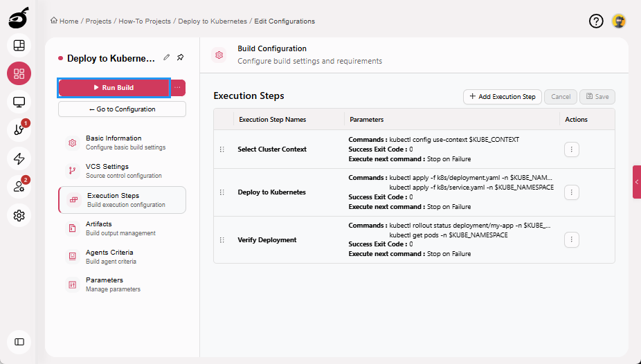
Task: Open VCS Settings section
Action: coord(122,171)
